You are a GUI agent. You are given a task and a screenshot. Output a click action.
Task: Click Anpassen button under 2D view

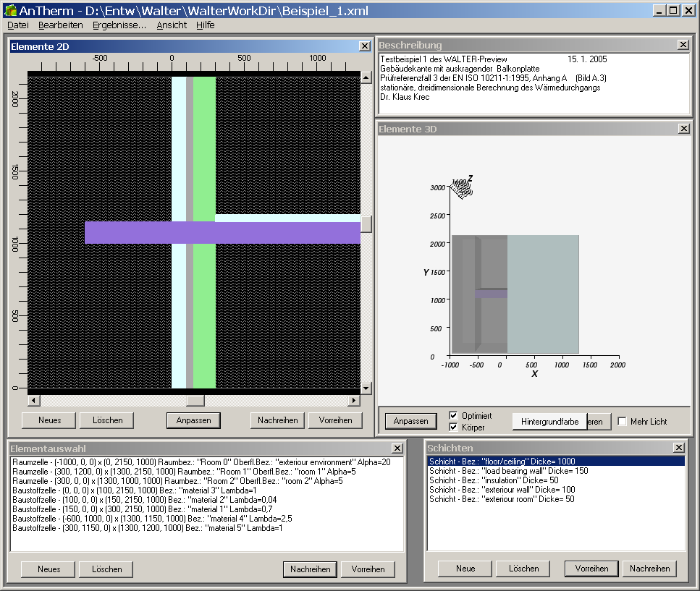pos(193,420)
